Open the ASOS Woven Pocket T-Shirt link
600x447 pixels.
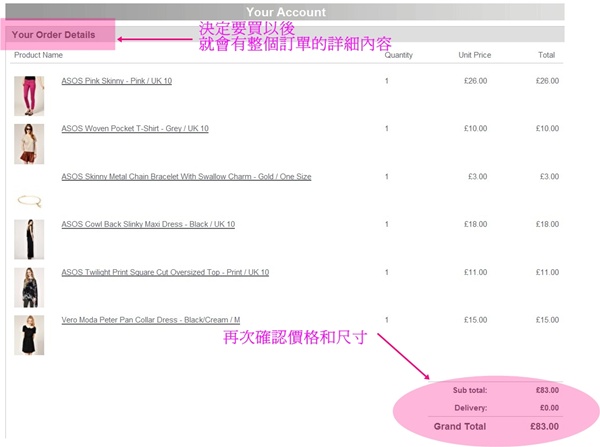(x=135, y=129)
